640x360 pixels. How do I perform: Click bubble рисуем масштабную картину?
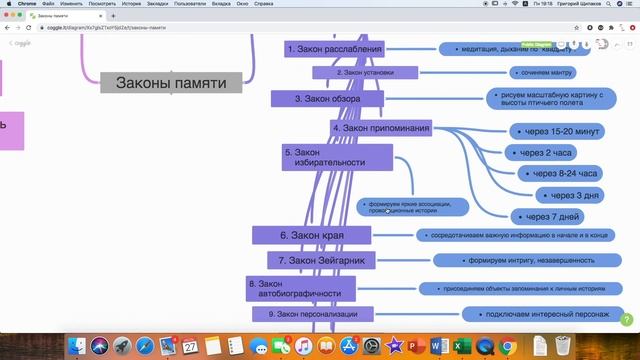(551, 99)
